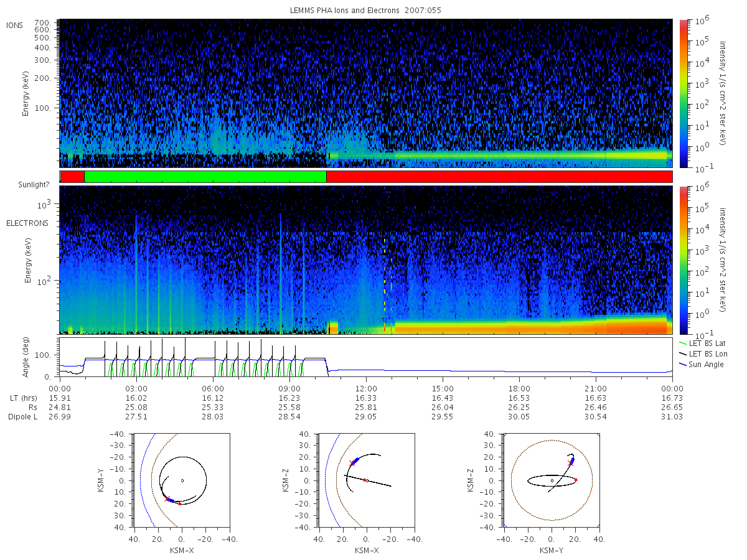This screenshot has width=747, height=560.
Task: Click the Dipole L value '29.05'
Action: point(366,416)
